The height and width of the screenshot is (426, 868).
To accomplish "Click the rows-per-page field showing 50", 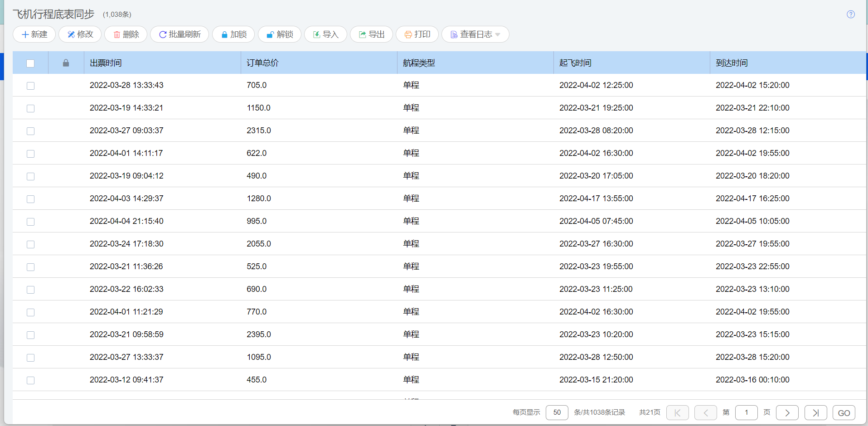I will pos(557,412).
